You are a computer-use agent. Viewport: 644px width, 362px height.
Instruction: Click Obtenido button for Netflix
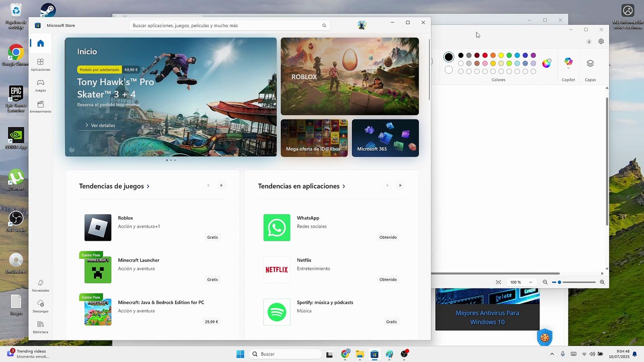click(x=388, y=280)
